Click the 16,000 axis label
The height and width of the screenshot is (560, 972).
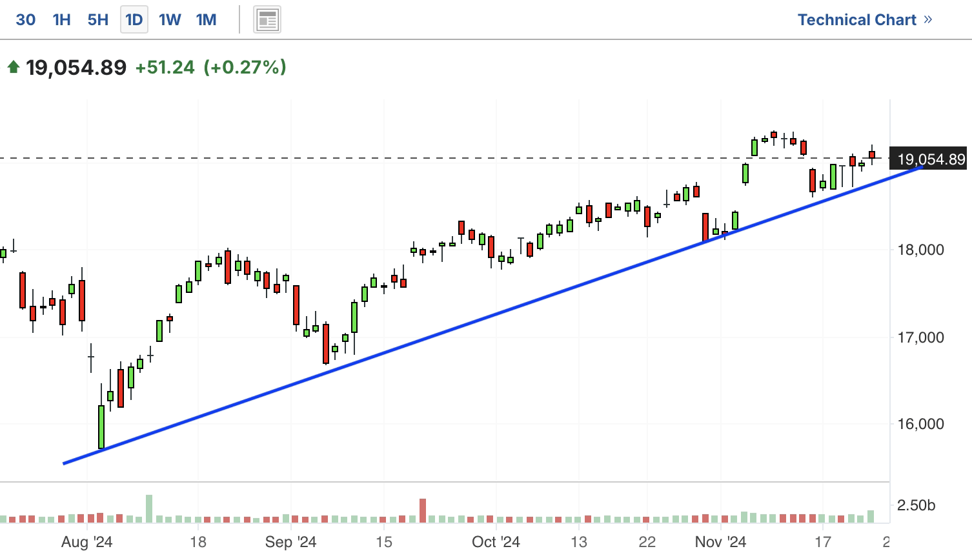click(x=920, y=424)
